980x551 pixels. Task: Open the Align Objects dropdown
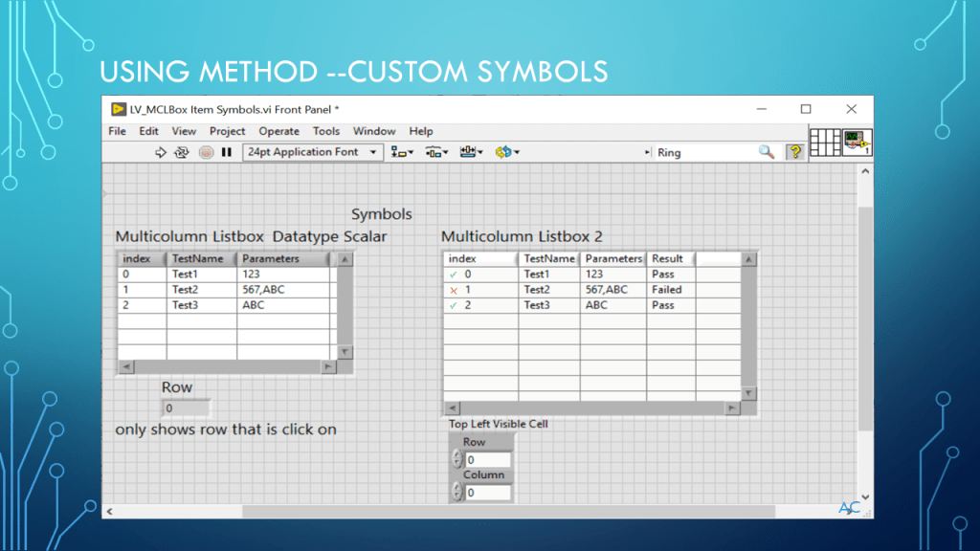click(x=402, y=152)
